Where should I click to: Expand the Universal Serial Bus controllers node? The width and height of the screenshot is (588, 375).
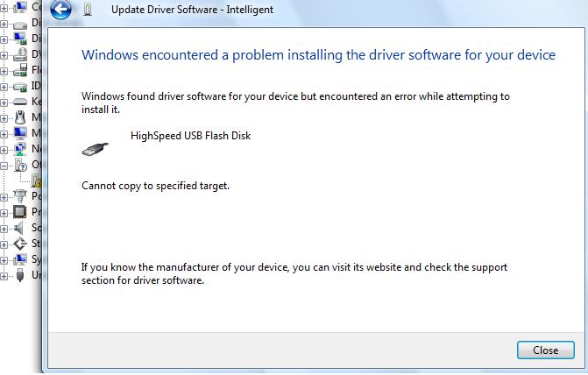click(4, 276)
